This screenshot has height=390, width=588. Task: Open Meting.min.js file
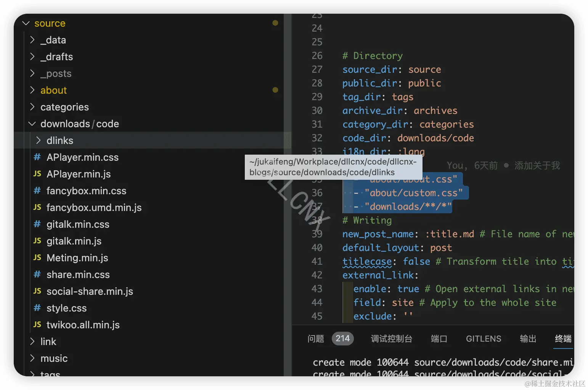click(x=77, y=258)
